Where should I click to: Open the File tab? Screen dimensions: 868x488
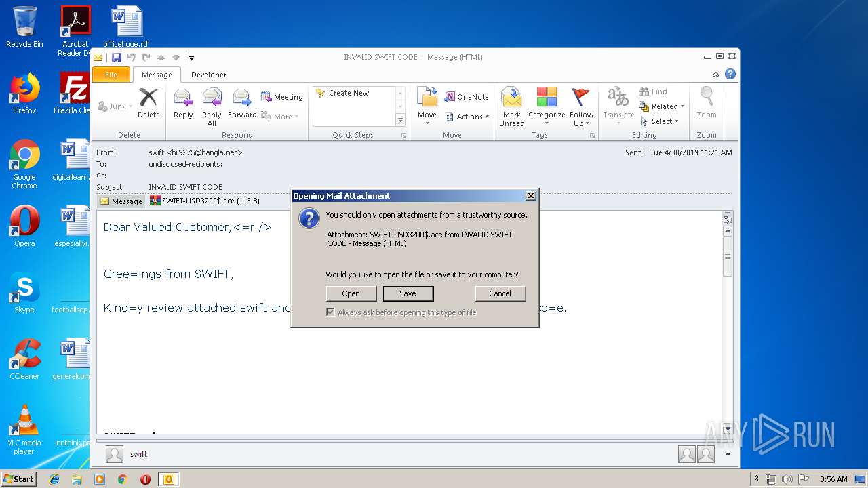pyautogui.click(x=111, y=75)
